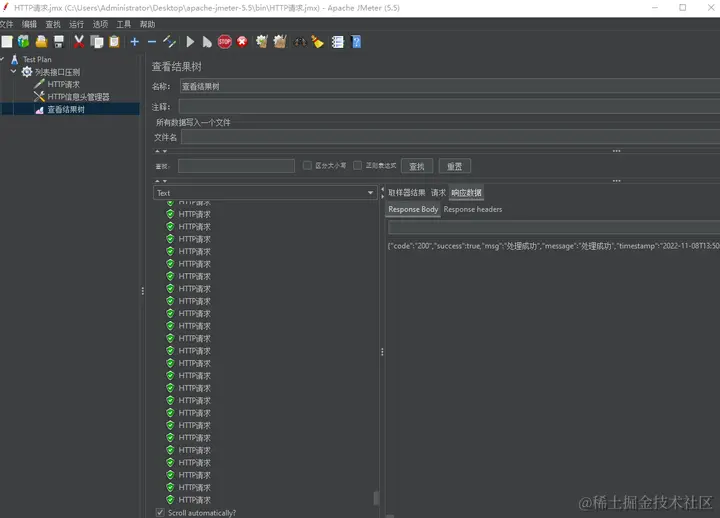Click the Toggle enable/disable icon
Screen dimensions: 720x518
point(169,42)
